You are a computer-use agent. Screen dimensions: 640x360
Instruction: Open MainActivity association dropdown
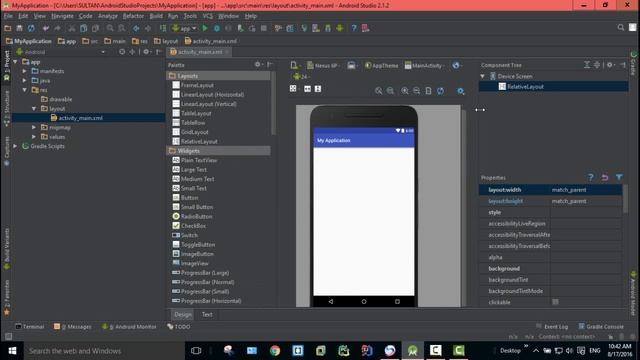[425, 65]
